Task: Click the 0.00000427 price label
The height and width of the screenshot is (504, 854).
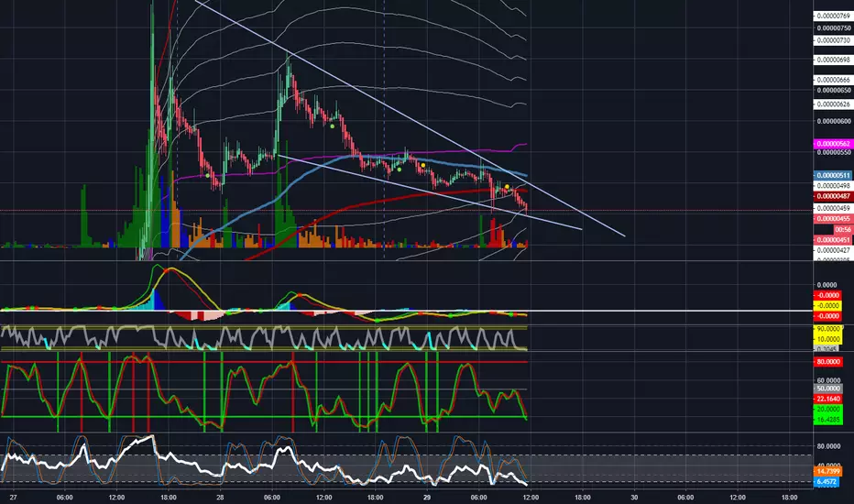Action: point(832,251)
